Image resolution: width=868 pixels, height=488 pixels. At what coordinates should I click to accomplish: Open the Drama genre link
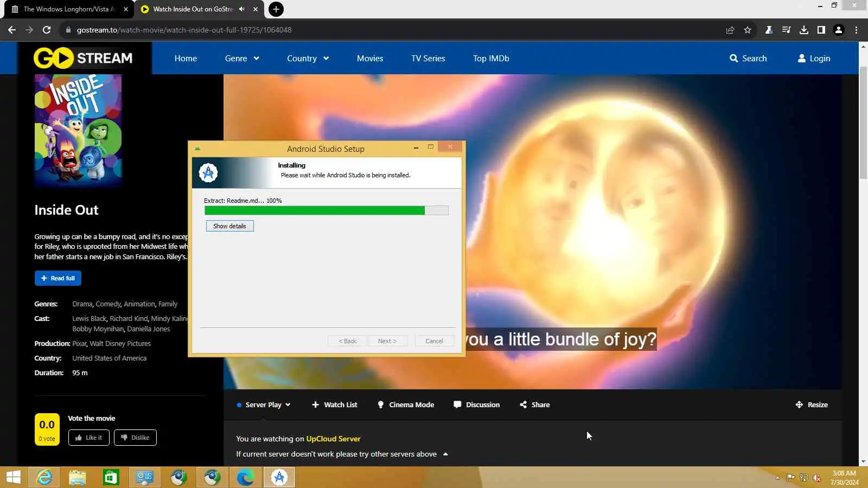82,304
